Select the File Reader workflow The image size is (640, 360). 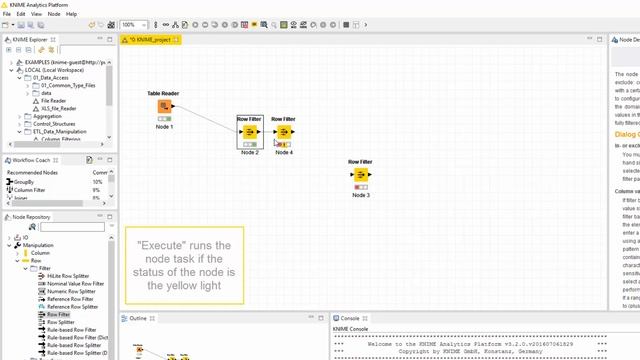click(x=53, y=101)
